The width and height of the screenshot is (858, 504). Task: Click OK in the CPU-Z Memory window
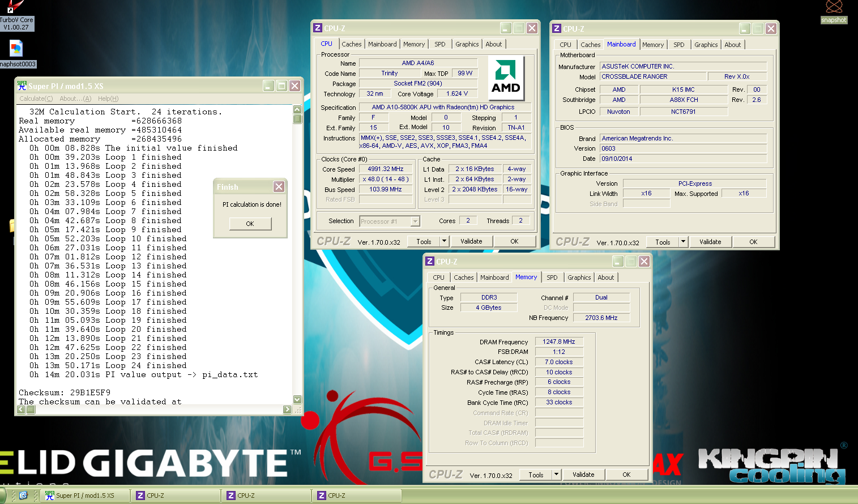[x=626, y=475]
